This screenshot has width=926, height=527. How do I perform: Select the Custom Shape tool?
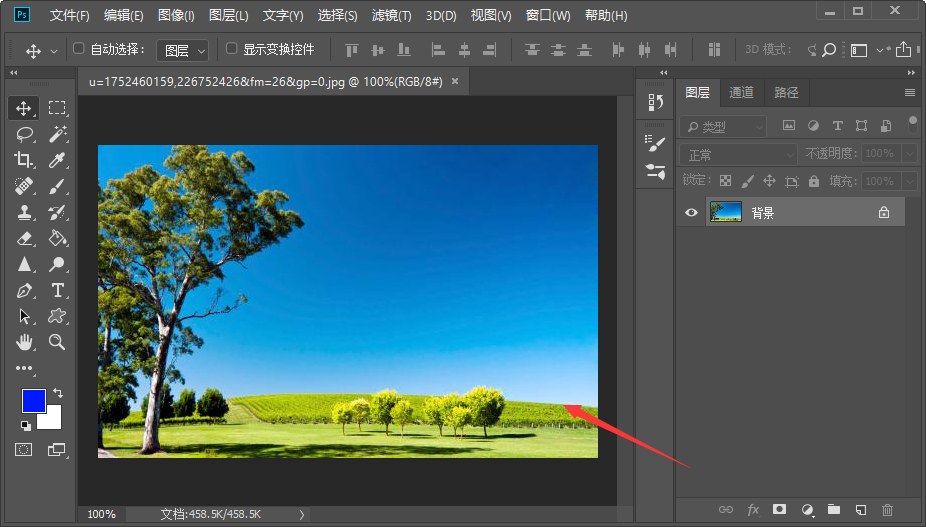[57, 316]
